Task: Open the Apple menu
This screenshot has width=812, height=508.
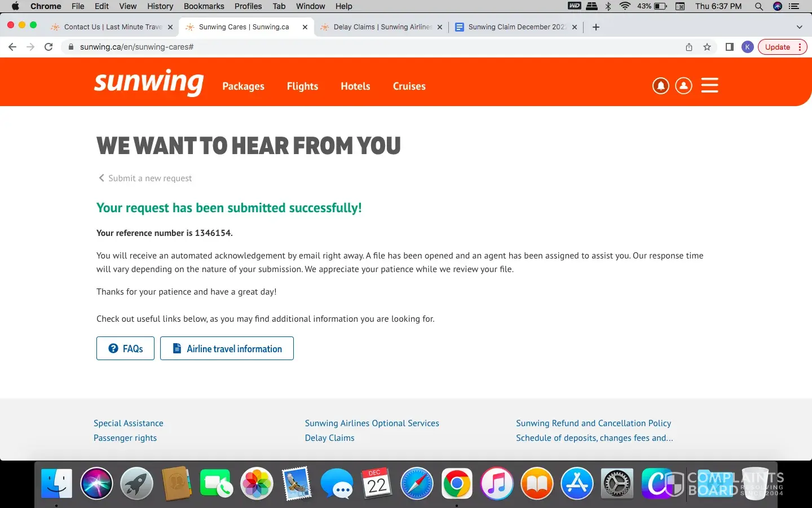Action: [x=15, y=6]
